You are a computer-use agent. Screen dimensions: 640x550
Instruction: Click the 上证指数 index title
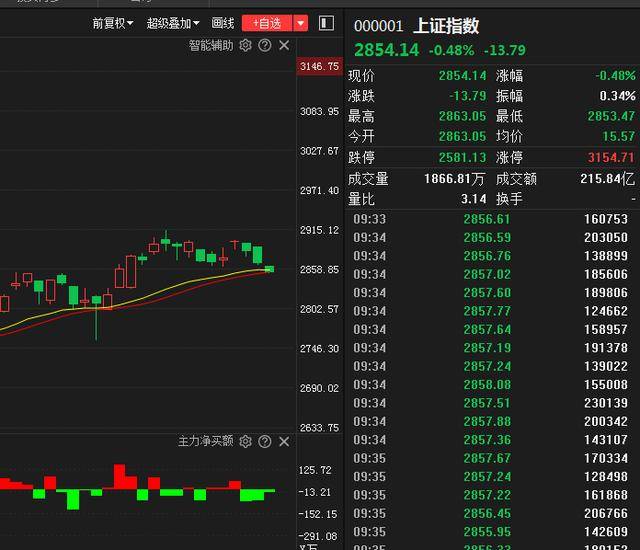pos(446,26)
